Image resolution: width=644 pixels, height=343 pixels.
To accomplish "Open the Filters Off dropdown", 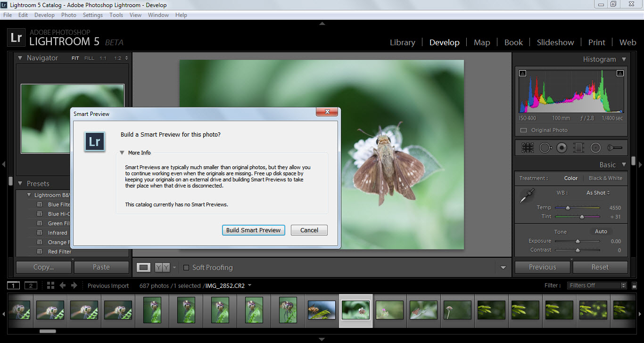I will click(597, 286).
